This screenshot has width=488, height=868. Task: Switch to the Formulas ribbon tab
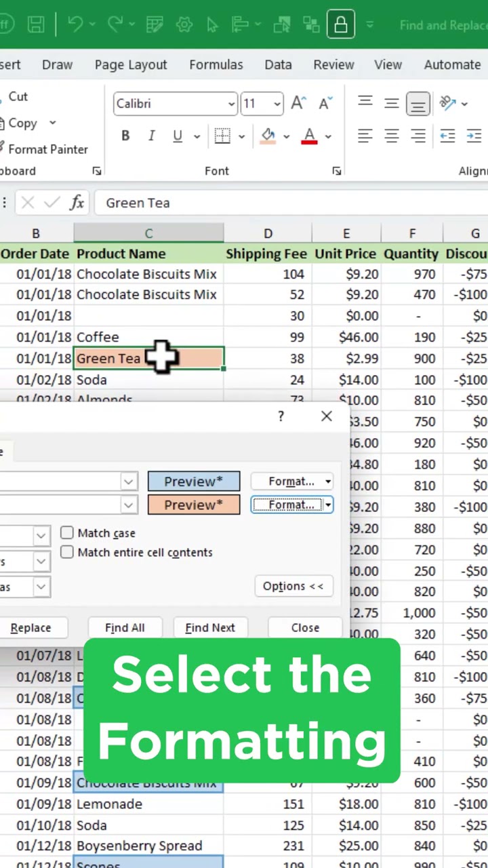click(216, 64)
